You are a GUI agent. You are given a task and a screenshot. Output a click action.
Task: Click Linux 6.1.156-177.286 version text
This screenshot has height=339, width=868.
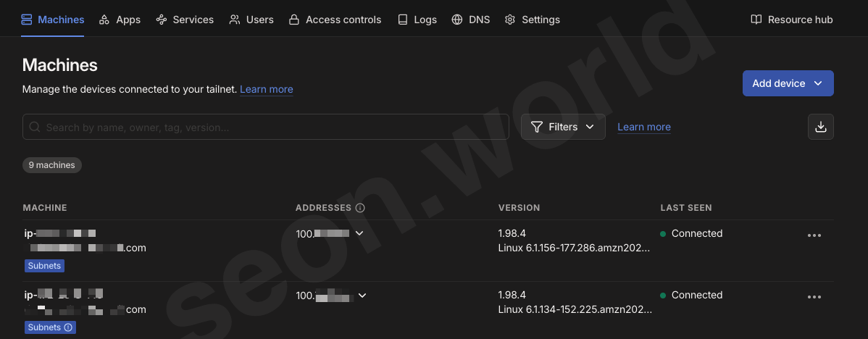(574, 248)
